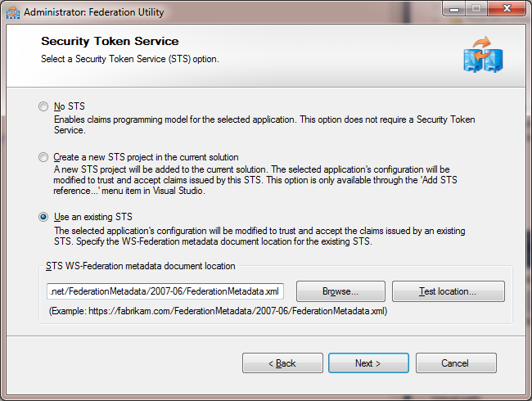
Task: Maximize the Federation Utility window
Action: pos(476,8)
